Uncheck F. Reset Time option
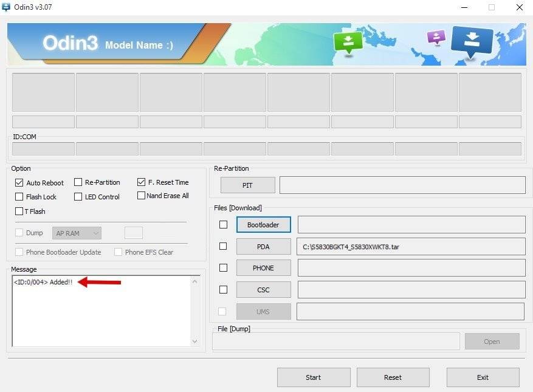The height and width of the screenshot is (392, 533). [141, 182]
